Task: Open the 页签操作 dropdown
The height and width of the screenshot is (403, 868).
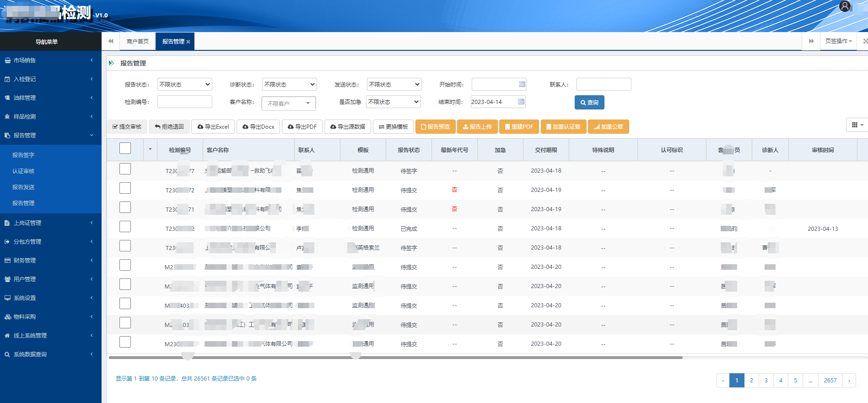Action: coord(838,41)
